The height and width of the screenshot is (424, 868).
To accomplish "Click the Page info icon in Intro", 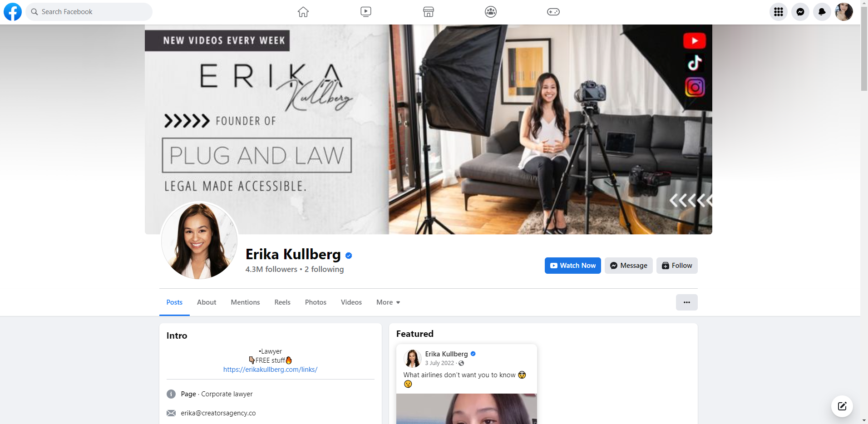I will click(x=171, y=394).
